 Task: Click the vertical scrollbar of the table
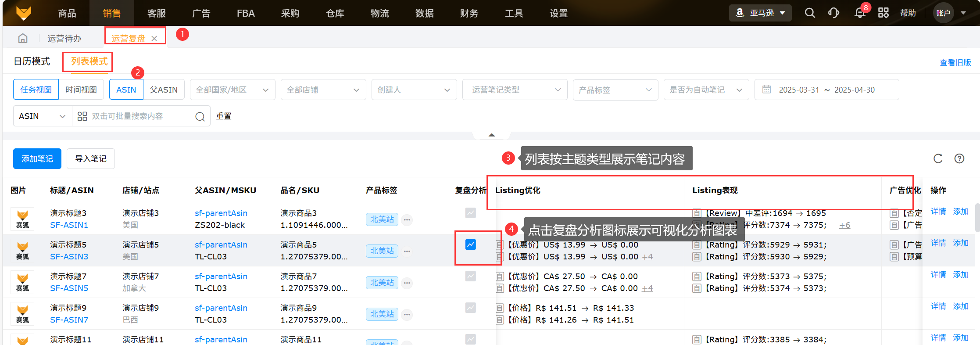click(977, 217)
